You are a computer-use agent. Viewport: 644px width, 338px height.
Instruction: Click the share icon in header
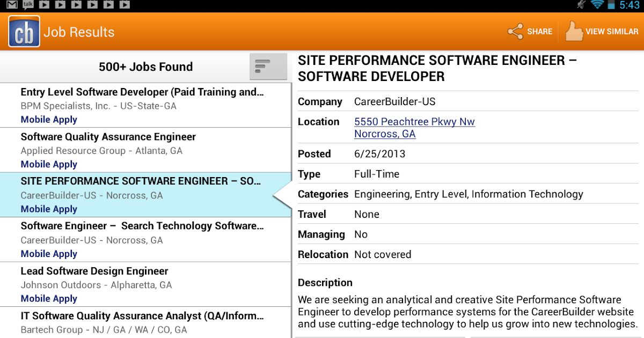point(515,32)
